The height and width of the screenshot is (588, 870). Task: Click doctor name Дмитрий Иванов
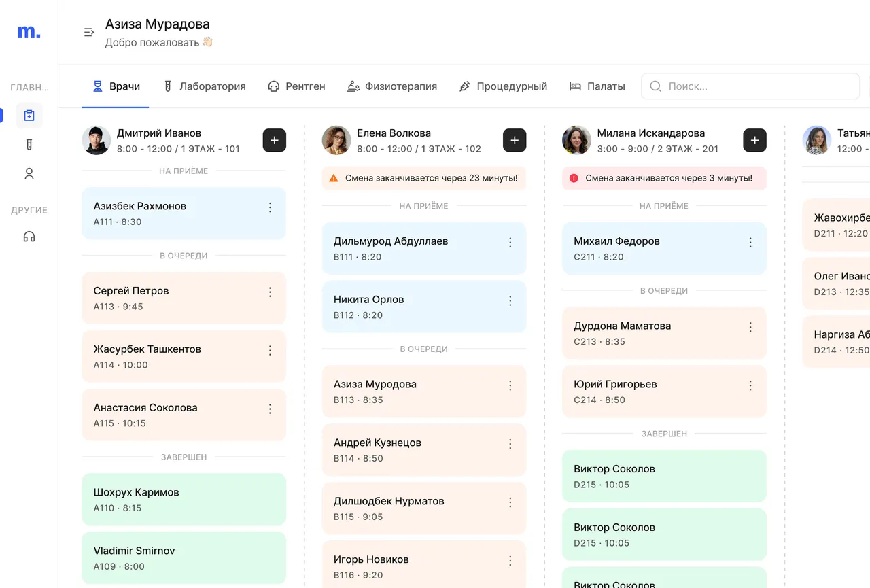pos(159,133)
